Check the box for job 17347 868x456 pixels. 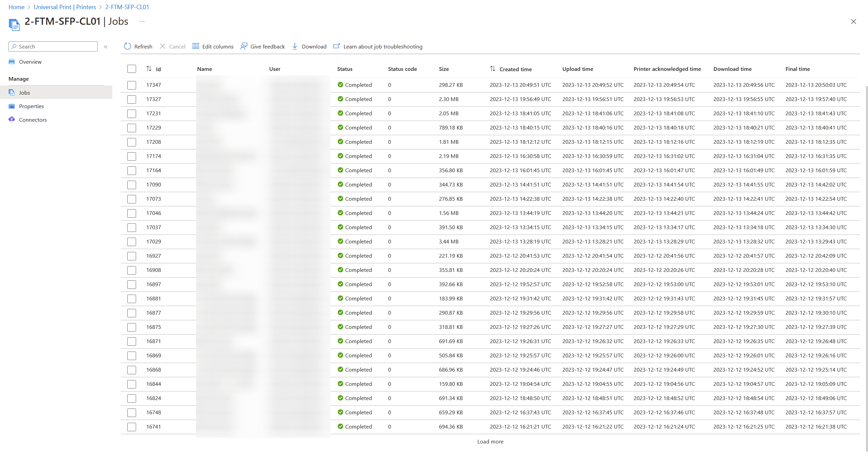pyautogui.click(x=132, y=85)
